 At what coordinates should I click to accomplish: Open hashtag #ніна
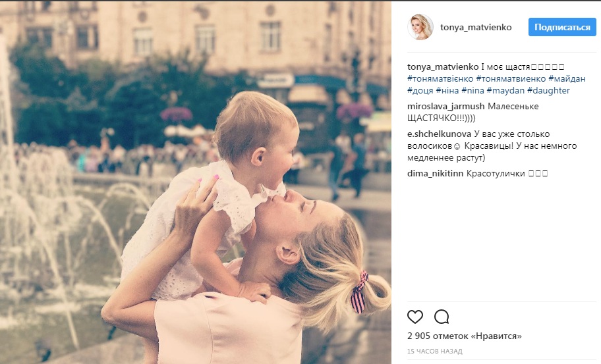(x=447, y=91)
